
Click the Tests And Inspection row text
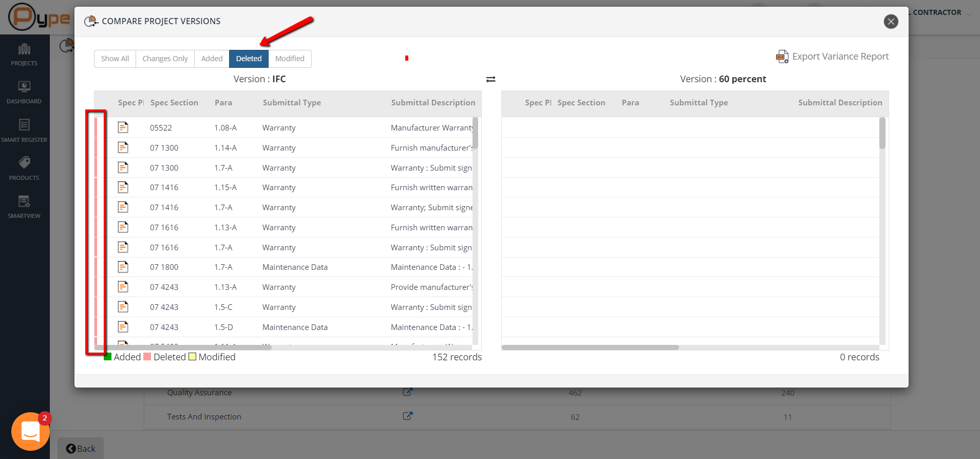click(x=204, y=417)
